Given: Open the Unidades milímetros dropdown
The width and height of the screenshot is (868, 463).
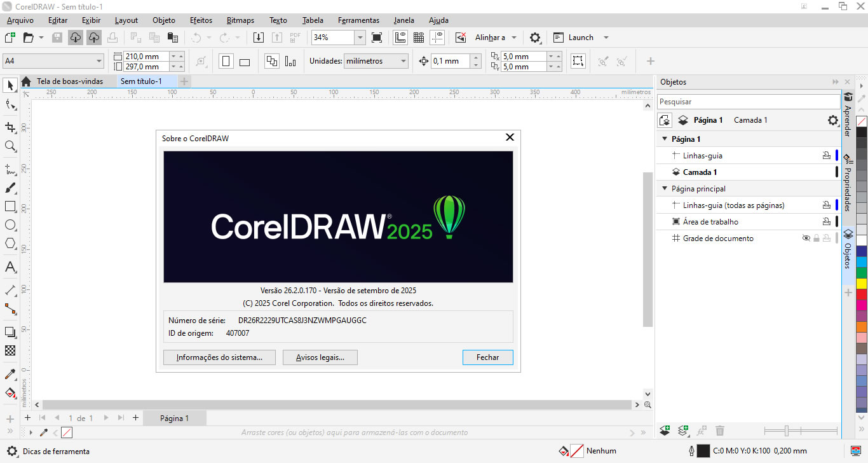Looking at the screenshot, I should [403, 61].
